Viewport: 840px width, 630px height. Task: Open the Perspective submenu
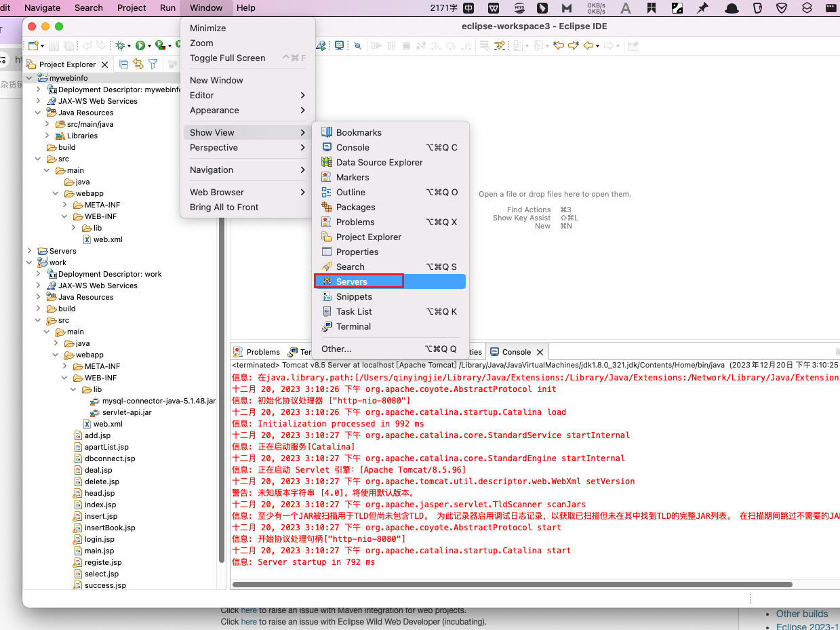click(x=247, y=147)
